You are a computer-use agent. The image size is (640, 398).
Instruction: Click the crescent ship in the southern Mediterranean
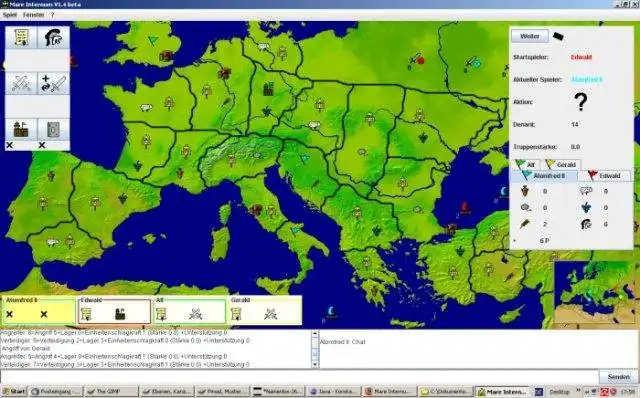point(331,311)
